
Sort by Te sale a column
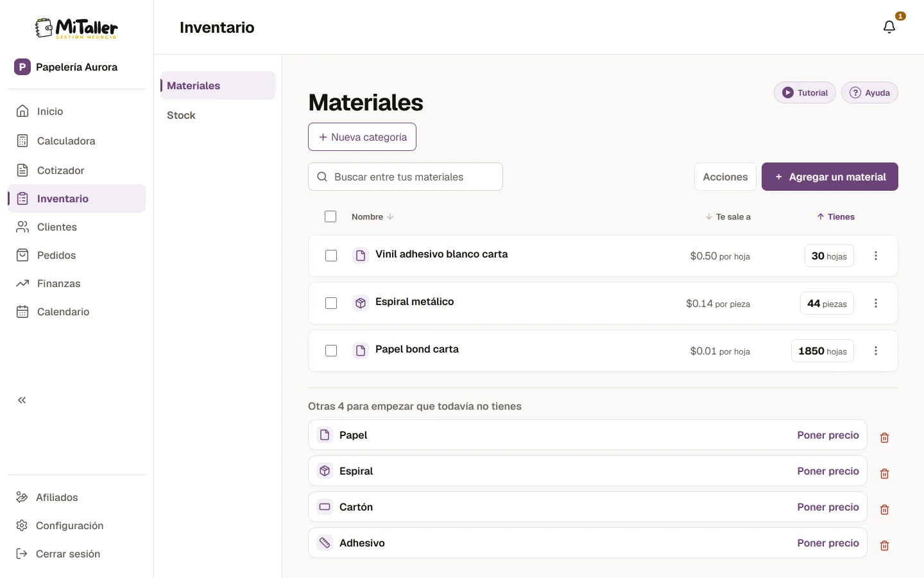point(728,217)
